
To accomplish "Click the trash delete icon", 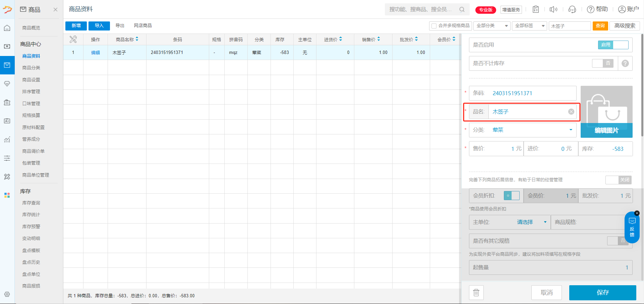I will [x=476, y=293].
